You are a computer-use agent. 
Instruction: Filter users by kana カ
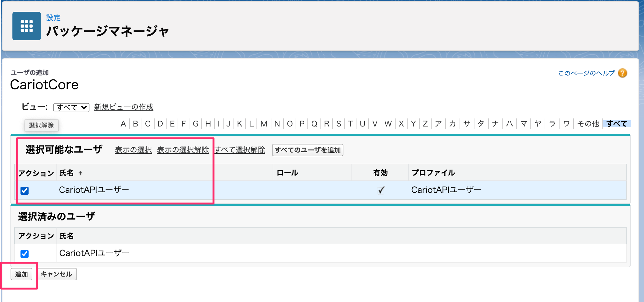452,124
